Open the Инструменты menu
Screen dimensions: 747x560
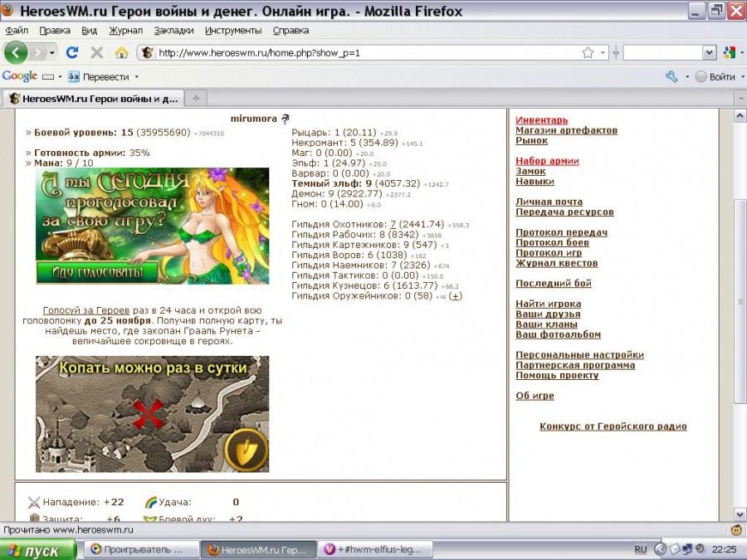pyautogui.click(x=233, y=31)
